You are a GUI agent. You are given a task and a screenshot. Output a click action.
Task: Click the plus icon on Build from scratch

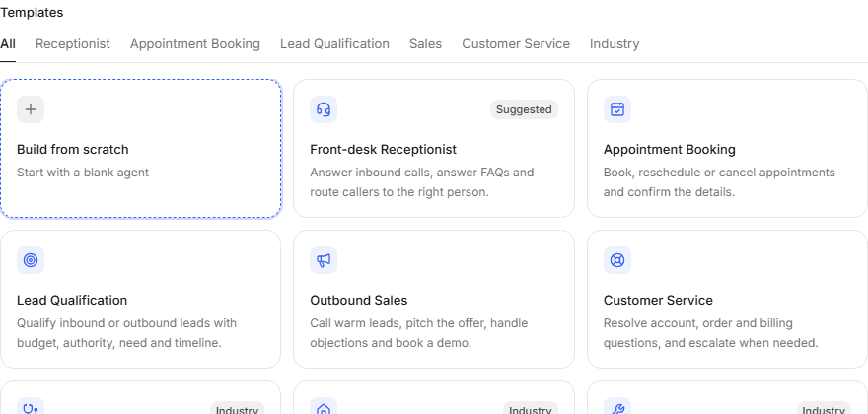(31, 109)
